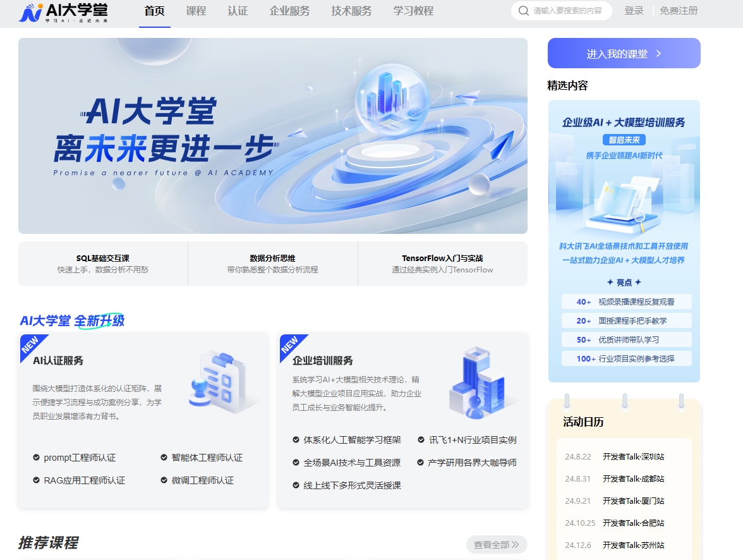Click check icon beside prompt工程师认证
This screenshot has height=560, width=743.
pos(36,458)
